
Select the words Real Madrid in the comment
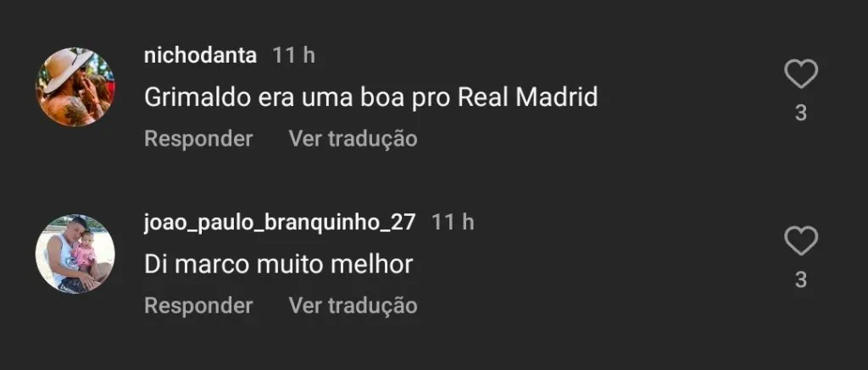pos(529,98)
